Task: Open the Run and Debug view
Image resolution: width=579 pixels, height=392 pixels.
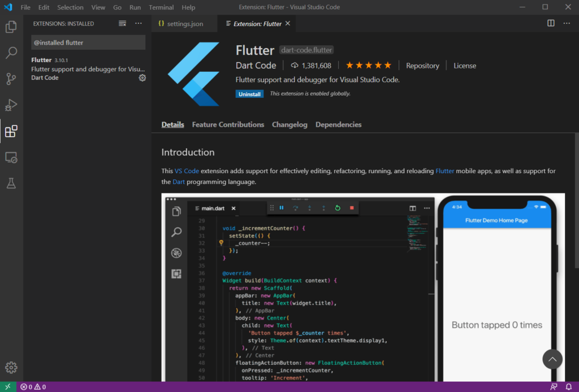Action: (11, 105)
